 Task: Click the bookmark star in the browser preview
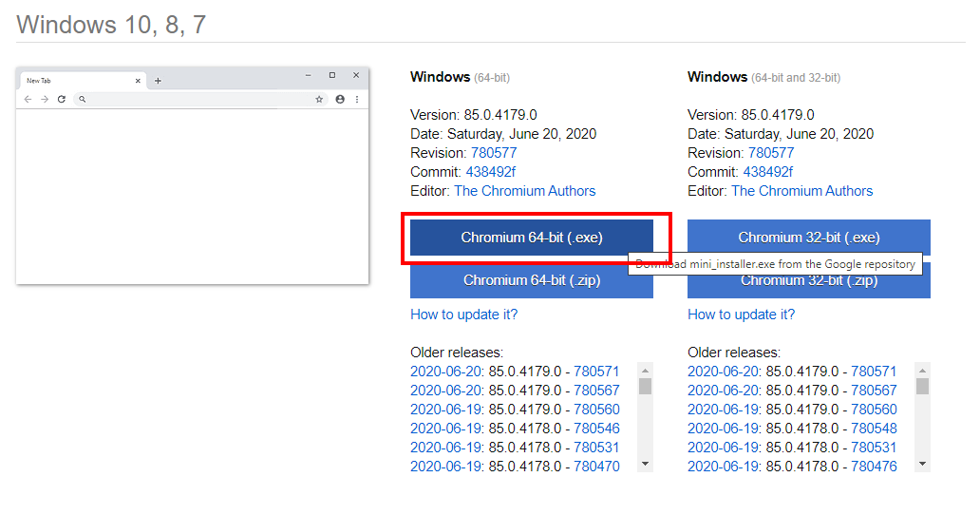coord(319,100)
